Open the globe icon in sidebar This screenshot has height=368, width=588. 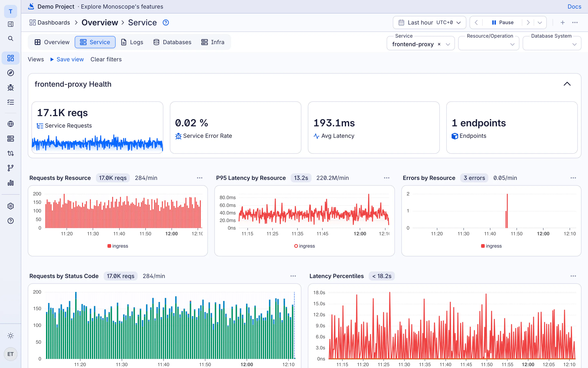coord(10,124)
